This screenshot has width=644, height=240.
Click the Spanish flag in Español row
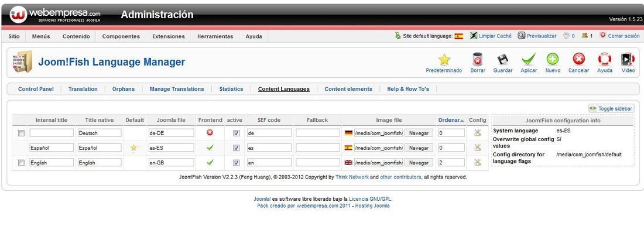coord(348,148)
